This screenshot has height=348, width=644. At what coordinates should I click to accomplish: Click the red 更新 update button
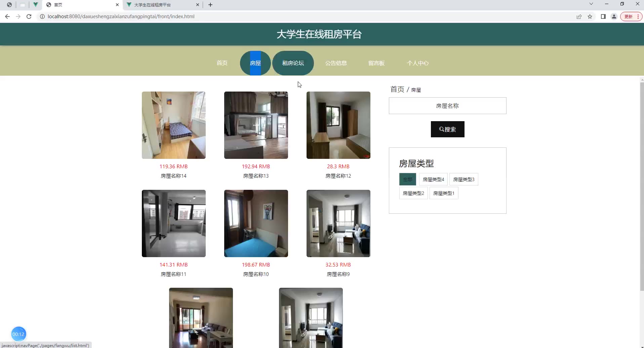[631, 16]
